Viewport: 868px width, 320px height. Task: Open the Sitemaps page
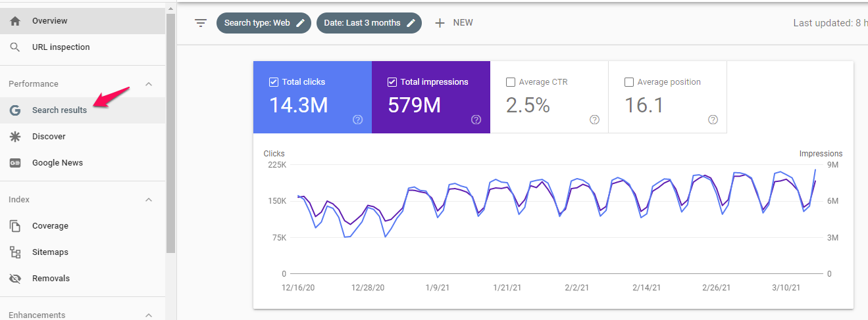[50, 252]
